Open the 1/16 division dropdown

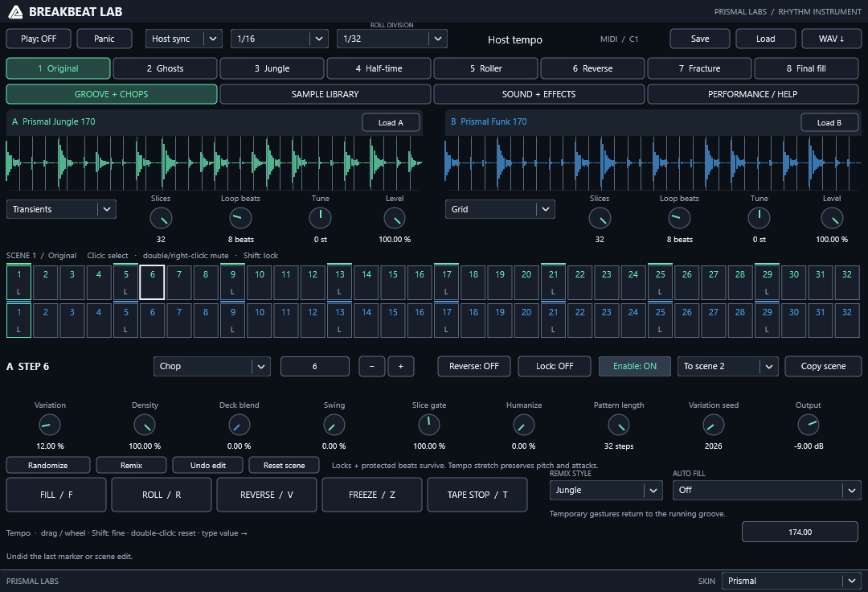280,39
